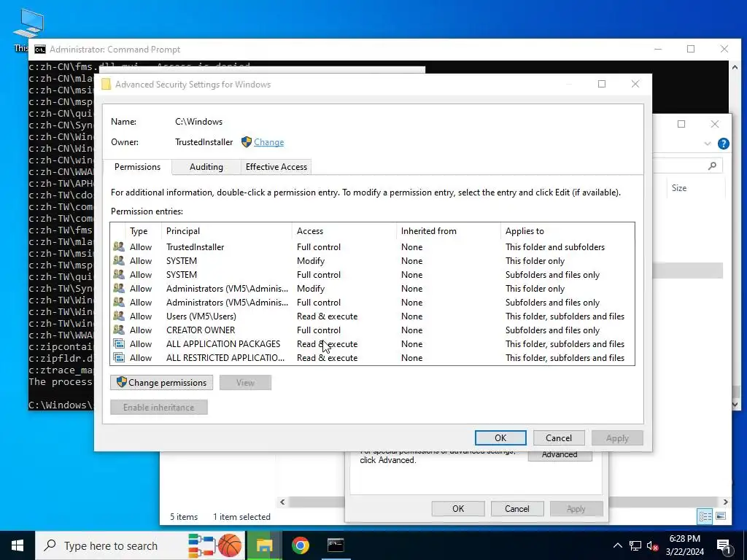Click the basketball app icon in taskbar

[230, 545]
